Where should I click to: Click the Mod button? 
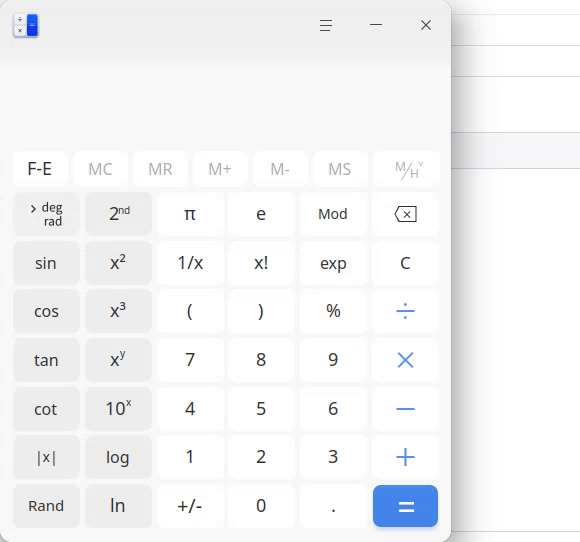(333, 214)
